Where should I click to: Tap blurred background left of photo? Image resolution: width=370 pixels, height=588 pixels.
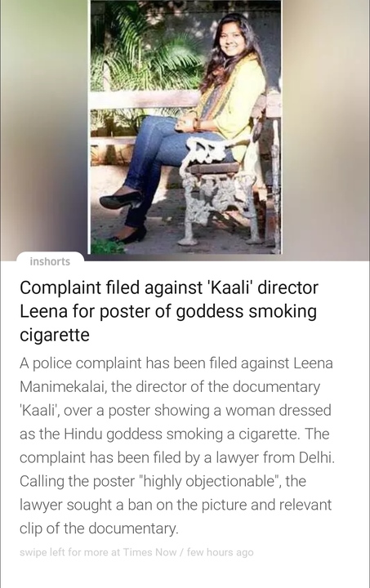(44, 127)
